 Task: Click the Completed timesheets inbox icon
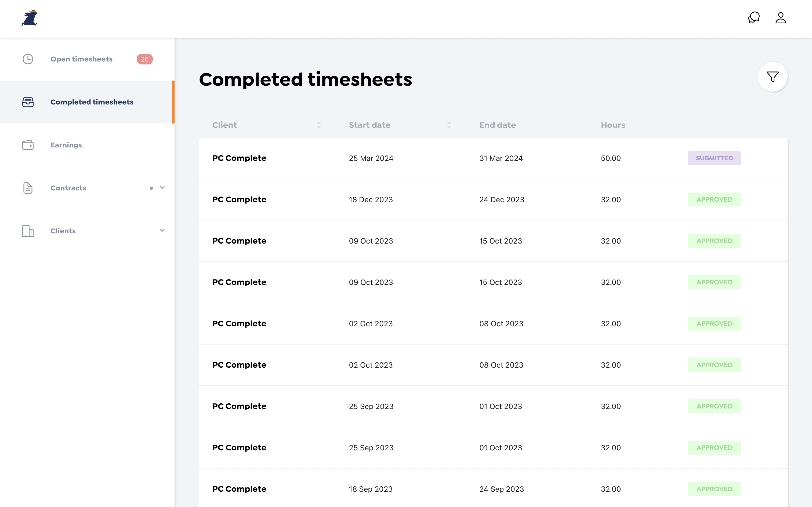(x=28, y=102)
